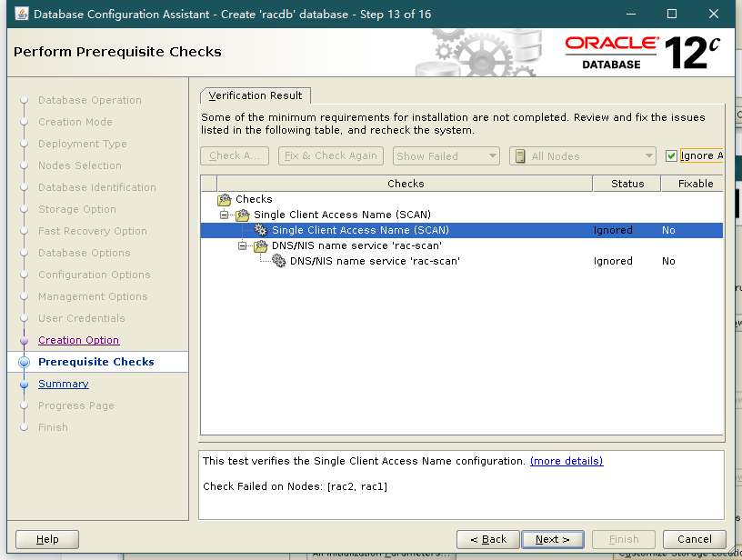Viewport: 742px width, 560px height.
Task: Click Ignored status of DNS/NIS row
Action: point(613,261)
